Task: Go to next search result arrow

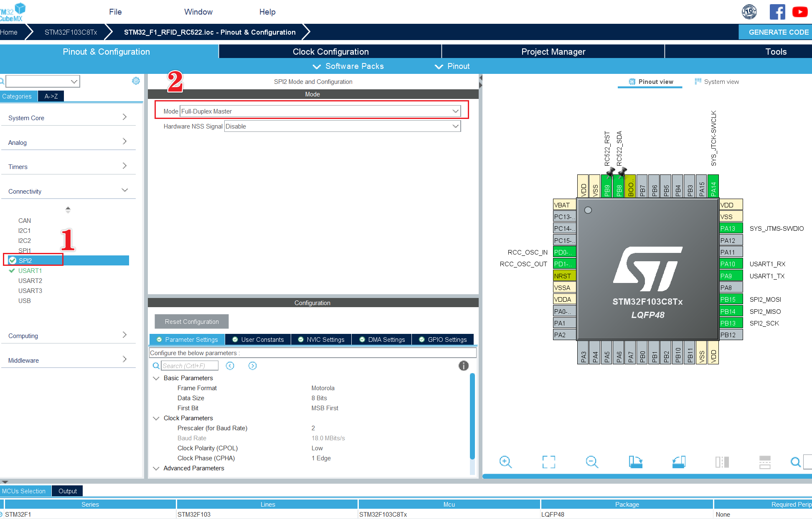Action: [x=252, y=366]
